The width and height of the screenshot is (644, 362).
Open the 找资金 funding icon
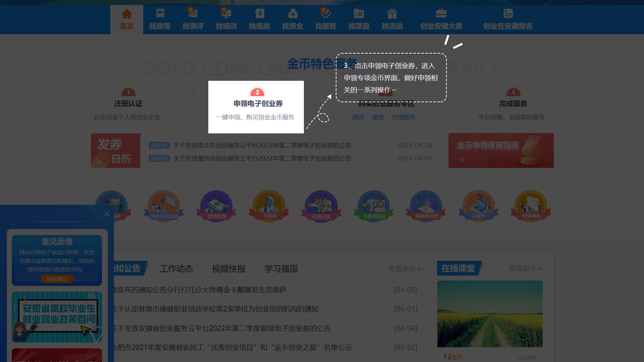pos(292,13)
